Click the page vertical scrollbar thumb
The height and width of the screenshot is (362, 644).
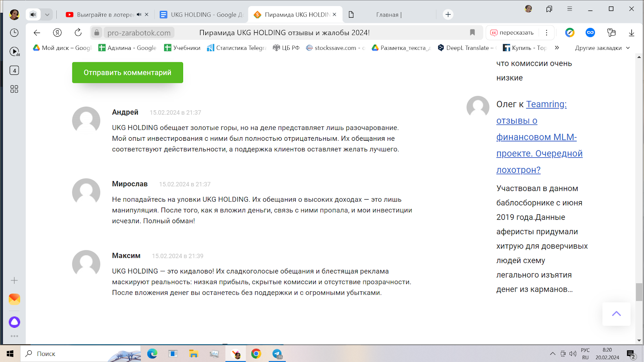(x=639, y=292)
